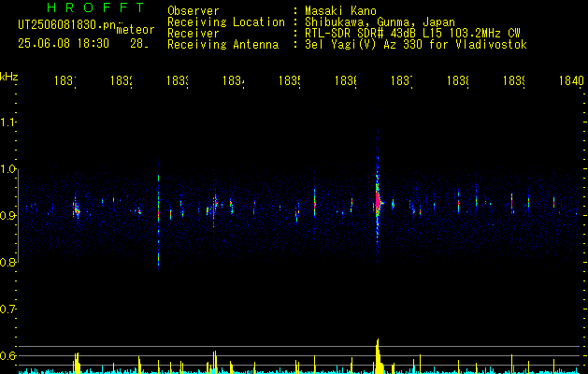Click the tallest yellow peak in the bottom intensity graph
The width and height of the screenshot is (588, 374).
tap(378, 356)
